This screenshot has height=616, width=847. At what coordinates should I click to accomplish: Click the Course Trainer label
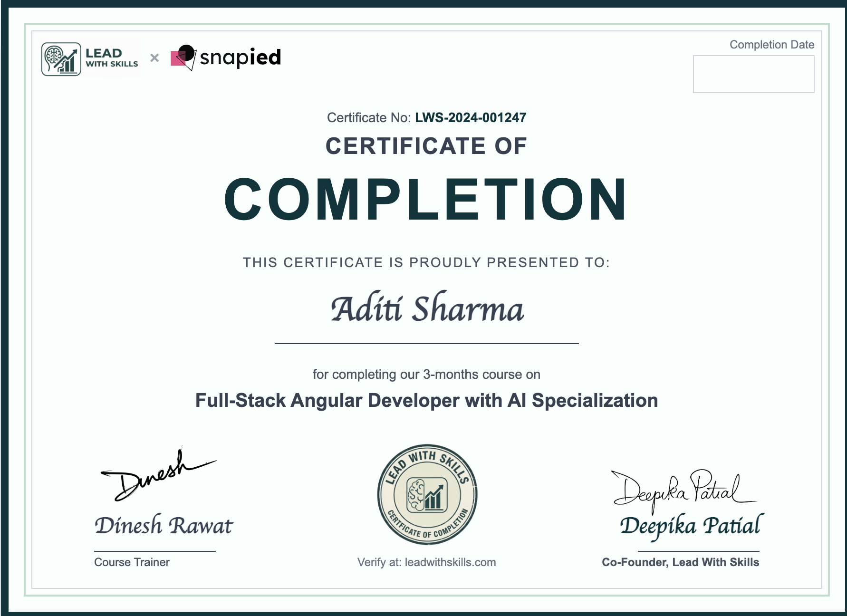tap(131, 562)
